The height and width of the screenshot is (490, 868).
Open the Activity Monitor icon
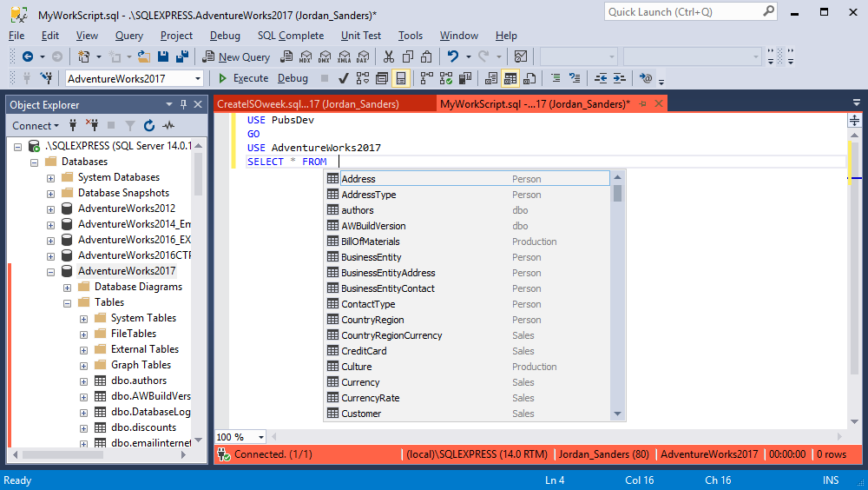(x=520, y=56)
